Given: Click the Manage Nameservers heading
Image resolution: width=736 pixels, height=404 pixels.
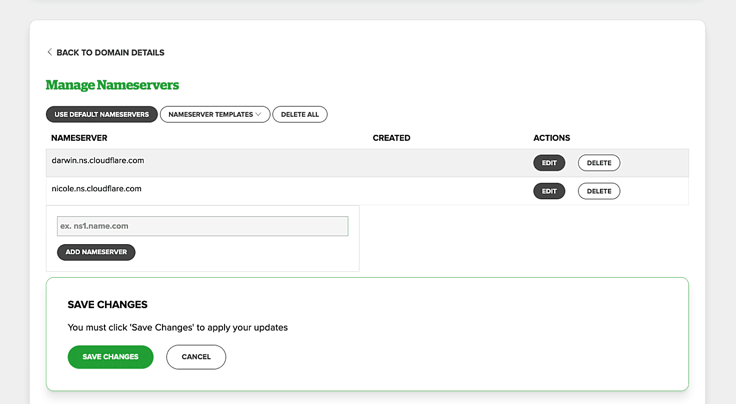Looking at the screenshot, I should (x=112, y=85).
